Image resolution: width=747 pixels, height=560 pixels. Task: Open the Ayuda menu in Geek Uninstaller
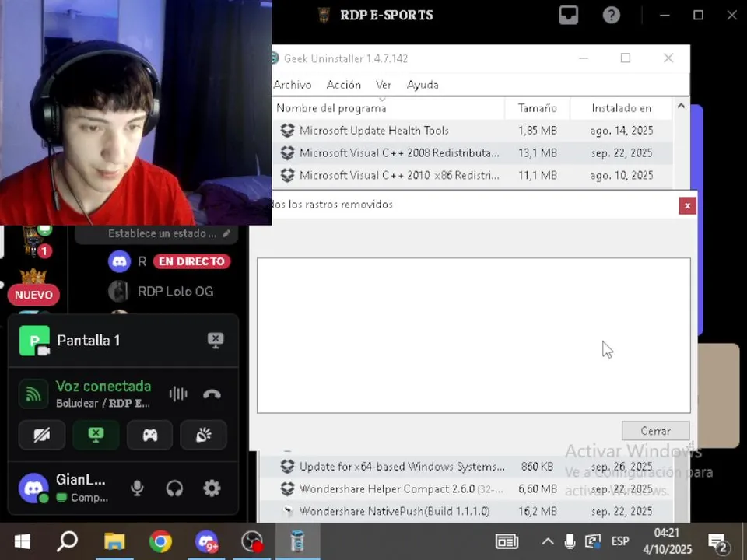pyautogui.click(x=423, y=85)
